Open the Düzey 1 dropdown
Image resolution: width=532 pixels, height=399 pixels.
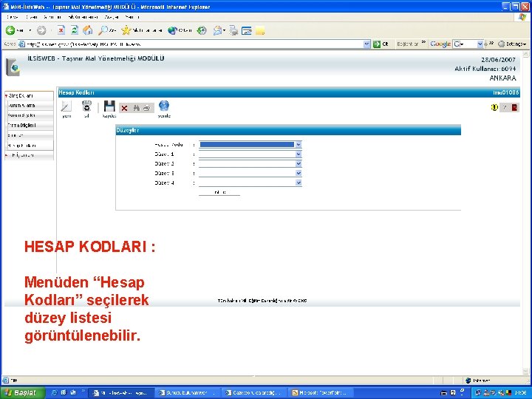click(299, 154)
